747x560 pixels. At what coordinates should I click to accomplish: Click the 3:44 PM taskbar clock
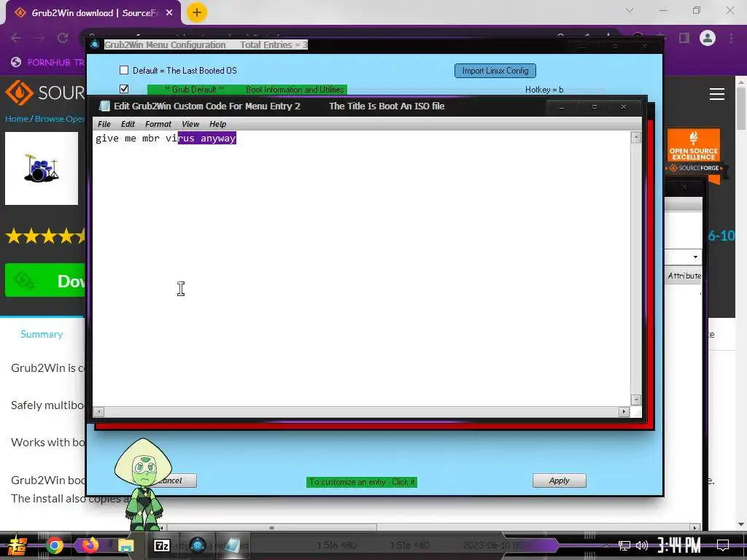click(x=679, y=545)
